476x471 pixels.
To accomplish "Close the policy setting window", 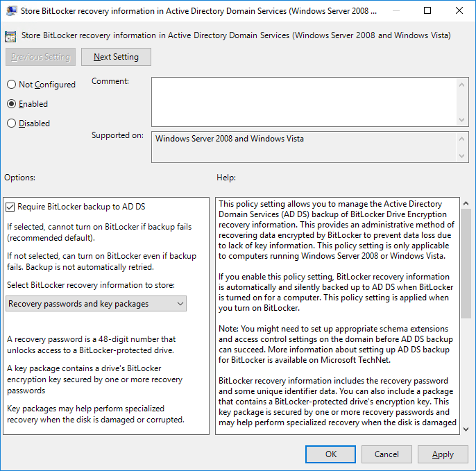I will pyautogui.click(x=459, y=10).
